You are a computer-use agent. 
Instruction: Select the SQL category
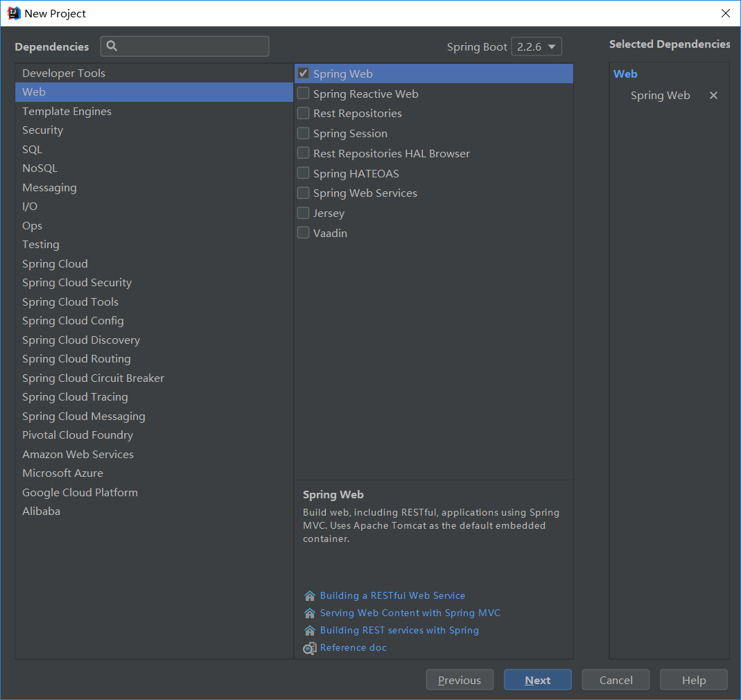154,150
